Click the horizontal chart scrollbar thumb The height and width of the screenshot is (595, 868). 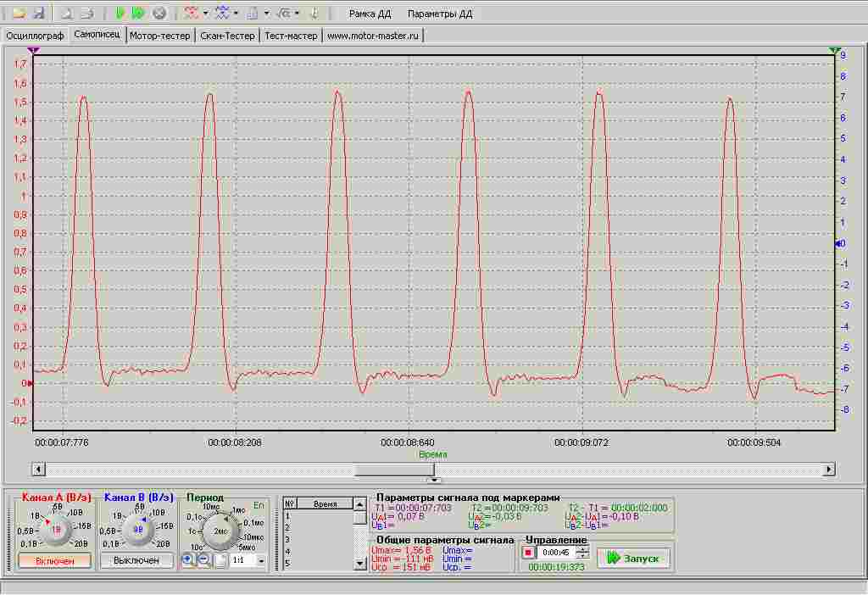394,470
